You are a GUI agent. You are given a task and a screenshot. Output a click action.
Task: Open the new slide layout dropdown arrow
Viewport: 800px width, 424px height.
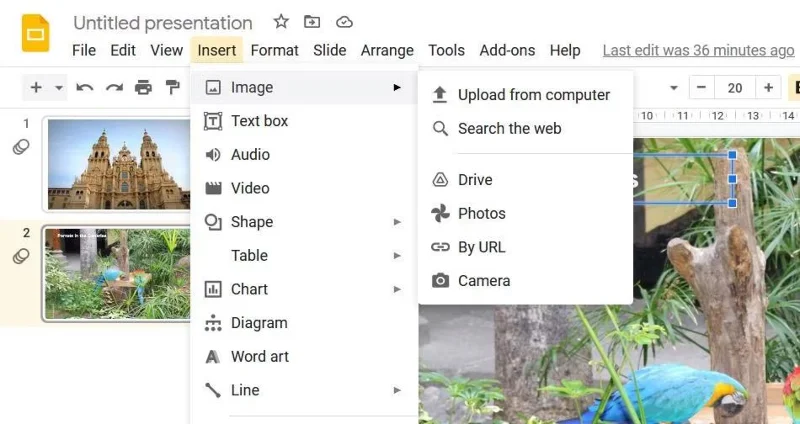point(59,88)
